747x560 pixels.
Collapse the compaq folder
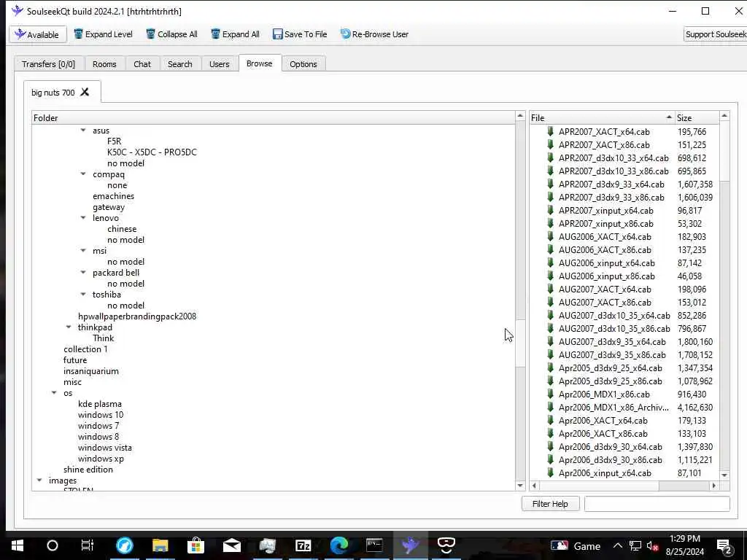83,174
